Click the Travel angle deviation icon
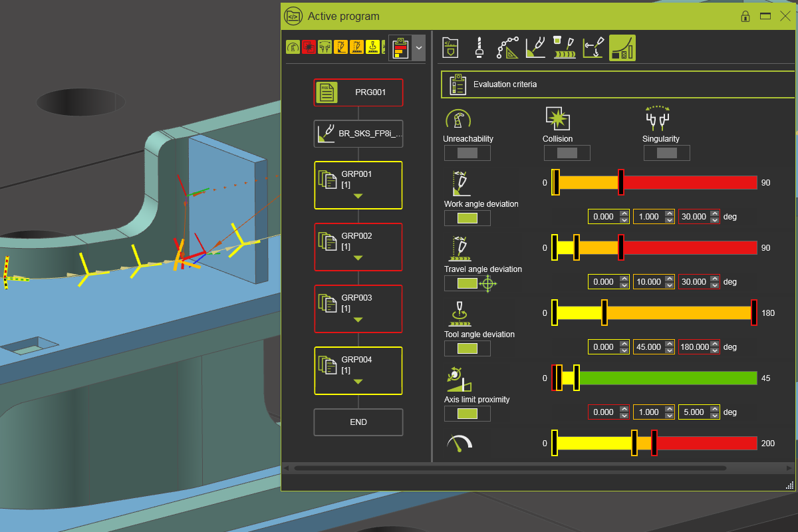Image resolution: width=798 pixels, height=532 pixels. click(460, 249)
